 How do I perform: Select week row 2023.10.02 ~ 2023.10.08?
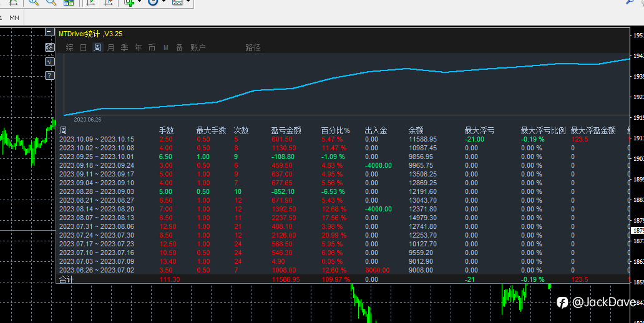click(x=97, y=148)
